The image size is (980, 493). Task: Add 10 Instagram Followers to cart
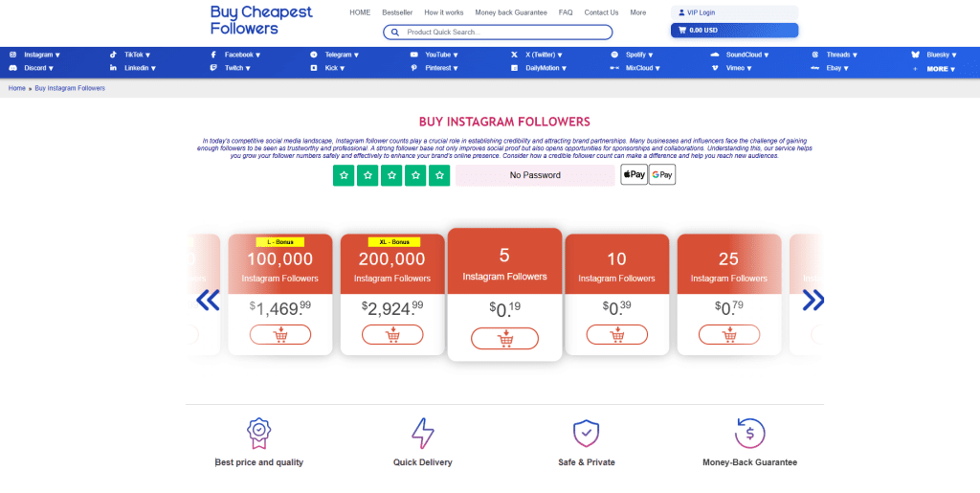(617, 335)
